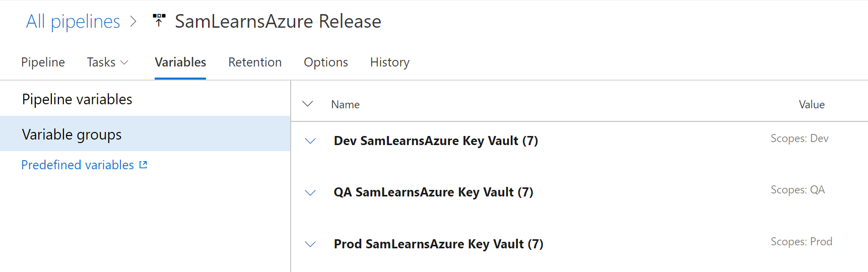The height and width of the screenshot is (272, 868).
Task: Select Variable groups in left panel
Action: click(72, 134)
